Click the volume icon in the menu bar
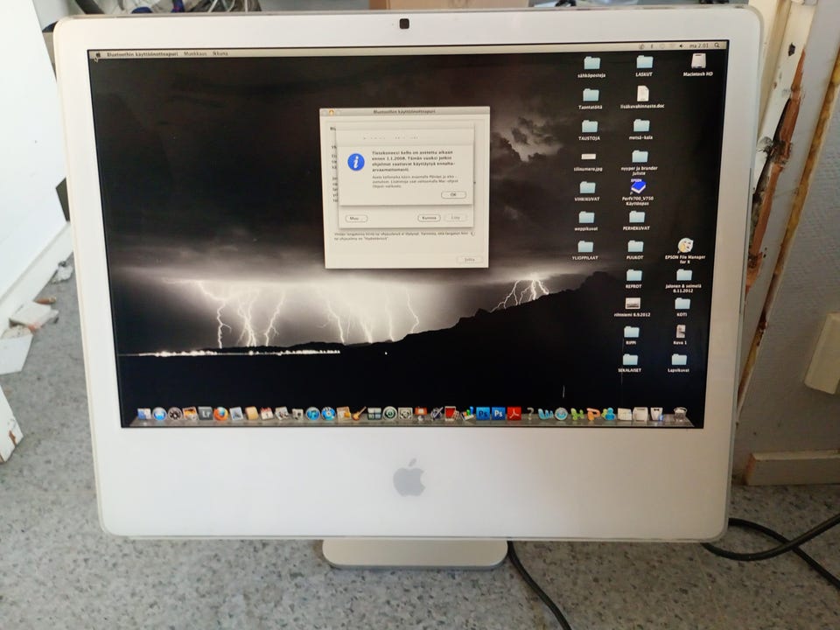Viewport: 840px width, 630px height. pos(681,46)
